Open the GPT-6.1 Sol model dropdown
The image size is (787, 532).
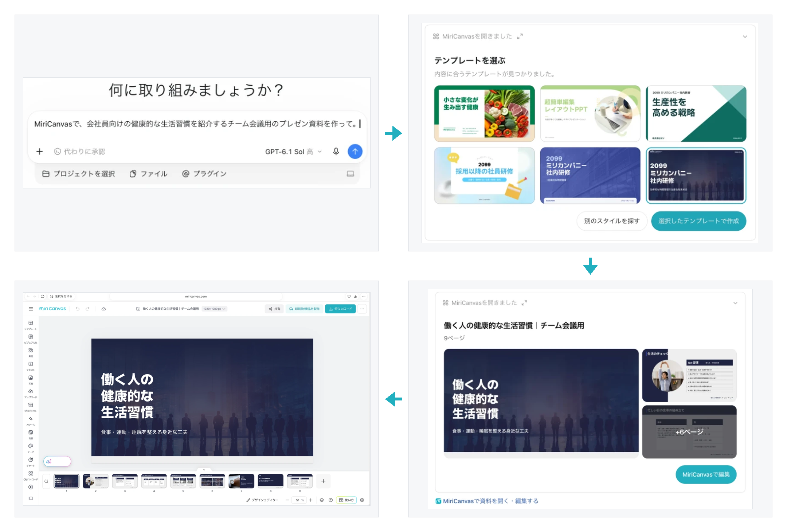pyautogui.click(x=293, y=152)
